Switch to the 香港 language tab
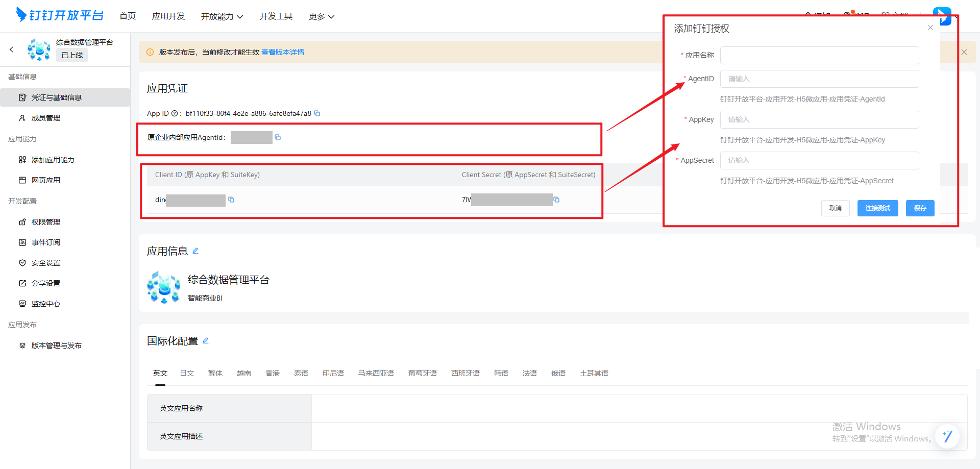The height and width of the screenshot is (469, 980). (x=273, y=373)
